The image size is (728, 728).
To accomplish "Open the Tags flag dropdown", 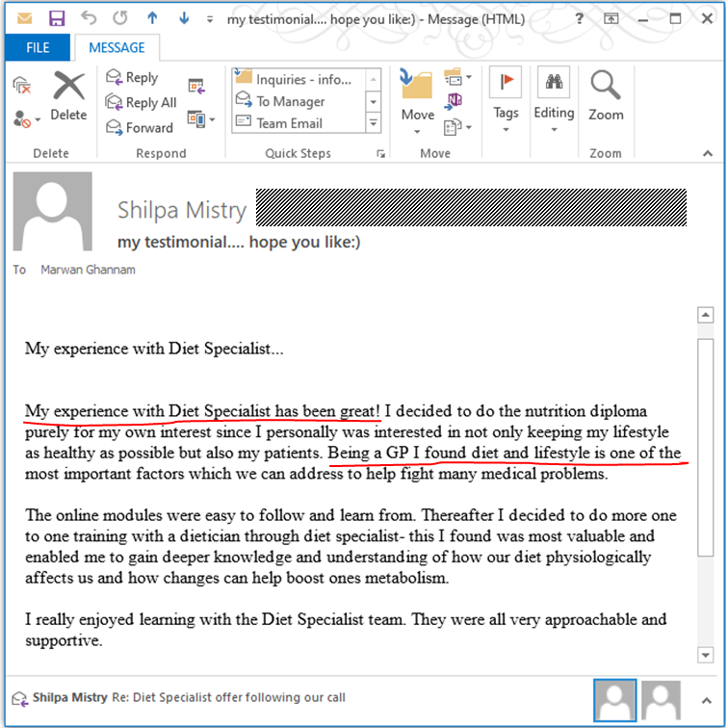I will point(506,100).
